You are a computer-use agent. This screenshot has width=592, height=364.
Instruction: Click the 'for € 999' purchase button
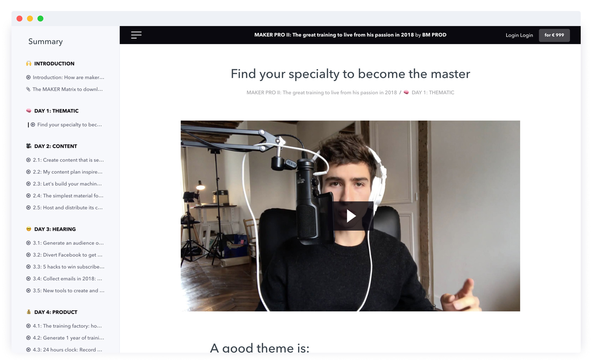coord(554,35)
